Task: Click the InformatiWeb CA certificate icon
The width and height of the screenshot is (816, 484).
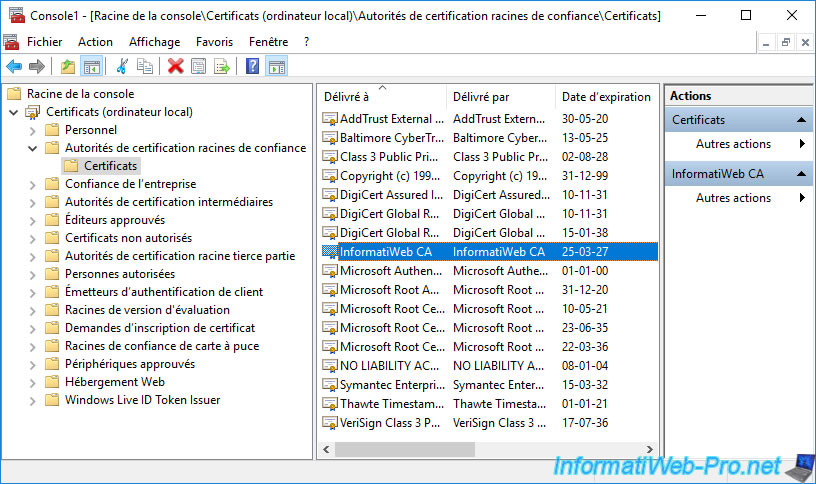Action: point(329,252)
